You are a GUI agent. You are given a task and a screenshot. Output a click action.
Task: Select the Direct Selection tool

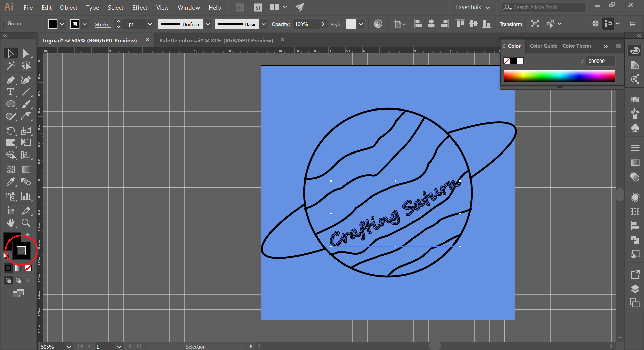tap(26, 53)
